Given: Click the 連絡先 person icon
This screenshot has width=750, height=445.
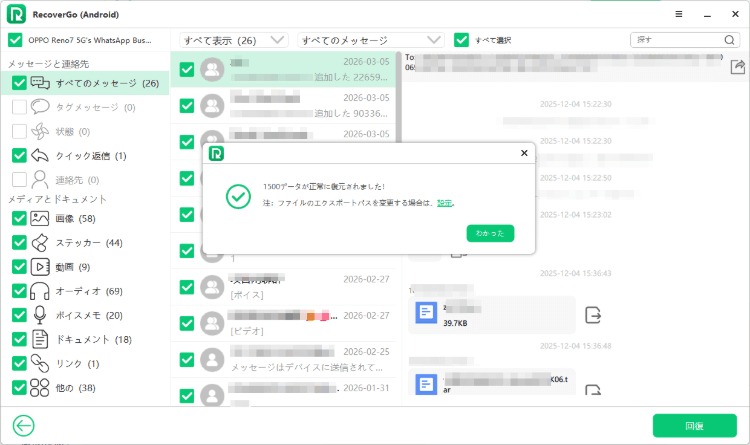Looking at the screenshot, I should coord(40,180).
